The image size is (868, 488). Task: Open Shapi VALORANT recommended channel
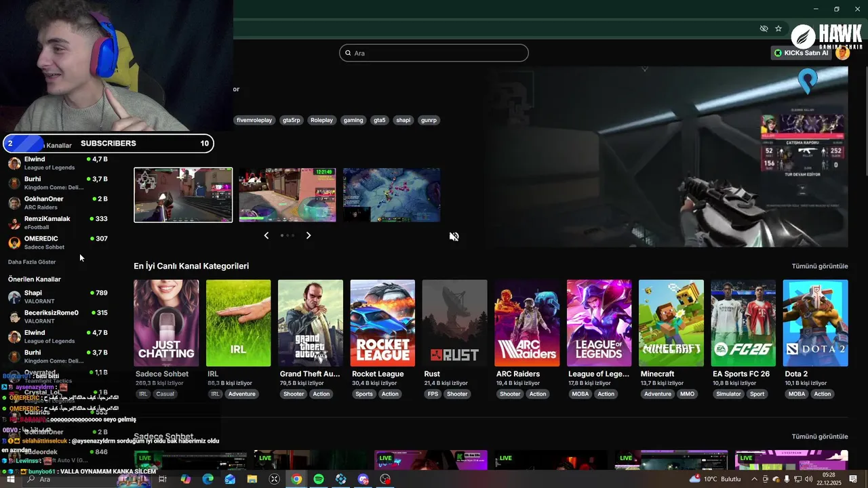pyautogui.click(x=58, y=297)
